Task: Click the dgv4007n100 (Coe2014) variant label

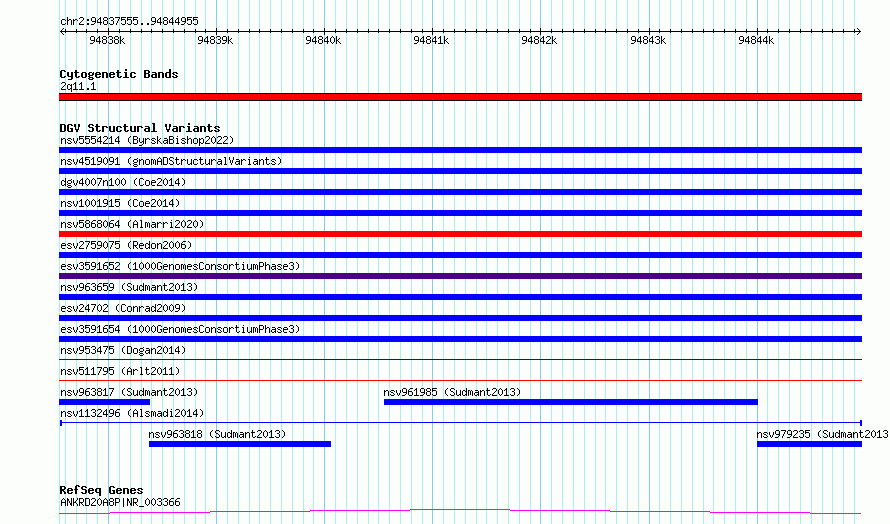Action: (123, 182)
